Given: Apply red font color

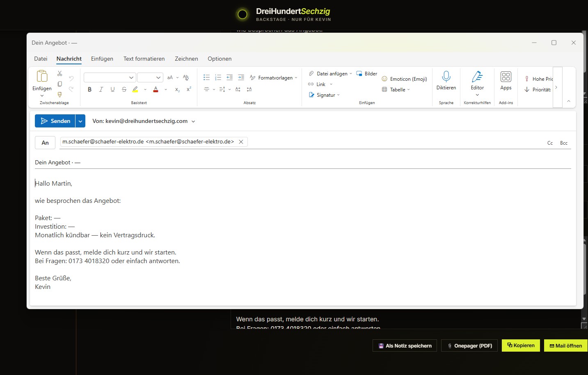Looking at the screenshot, I should (x=156, y=89).
